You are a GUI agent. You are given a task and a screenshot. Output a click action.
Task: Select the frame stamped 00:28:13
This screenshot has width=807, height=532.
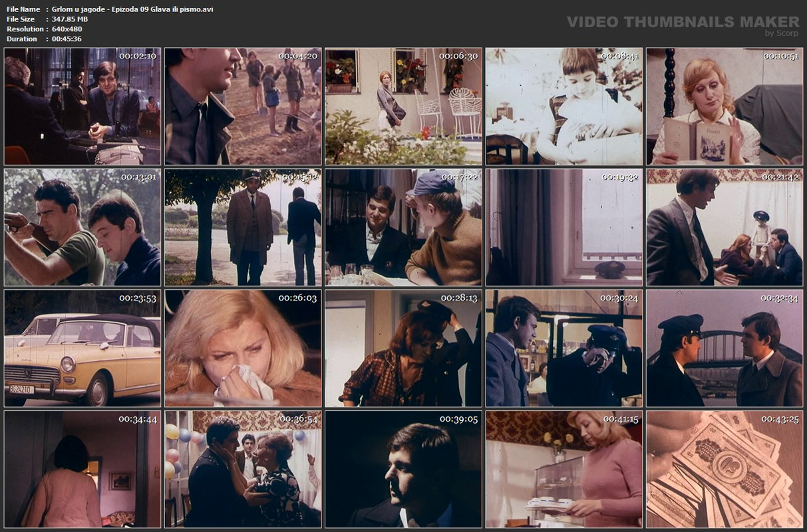tap(404, 348)
